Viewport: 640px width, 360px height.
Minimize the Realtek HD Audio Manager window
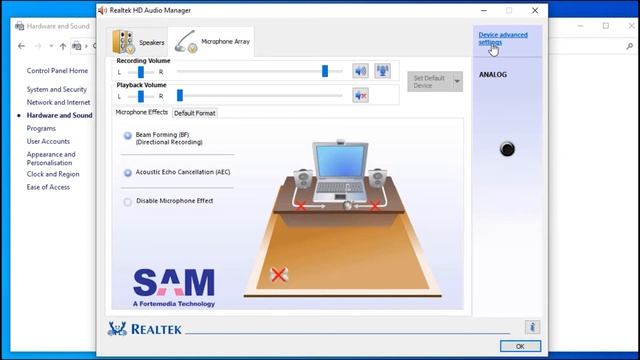click(484, 11)
